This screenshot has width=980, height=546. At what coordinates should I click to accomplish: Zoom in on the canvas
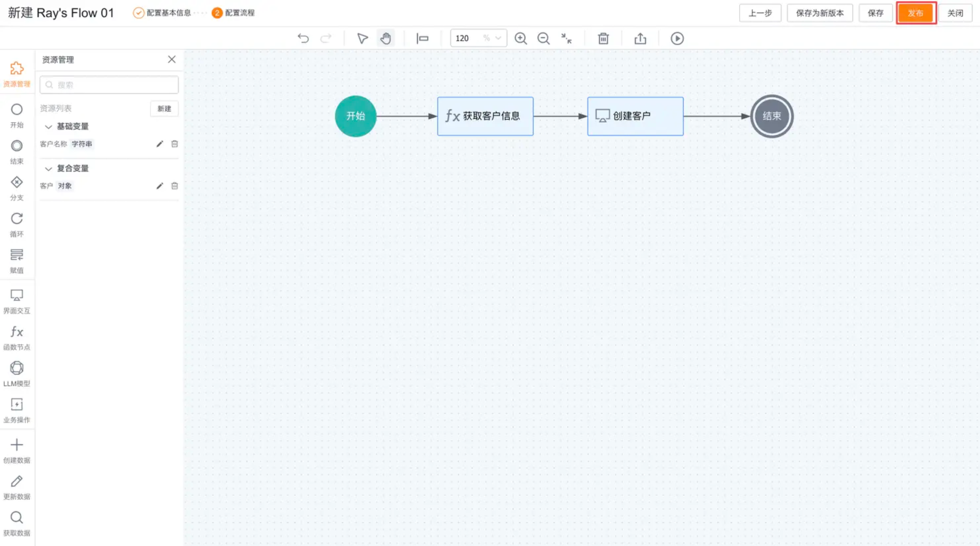click(x=520, y=38)
